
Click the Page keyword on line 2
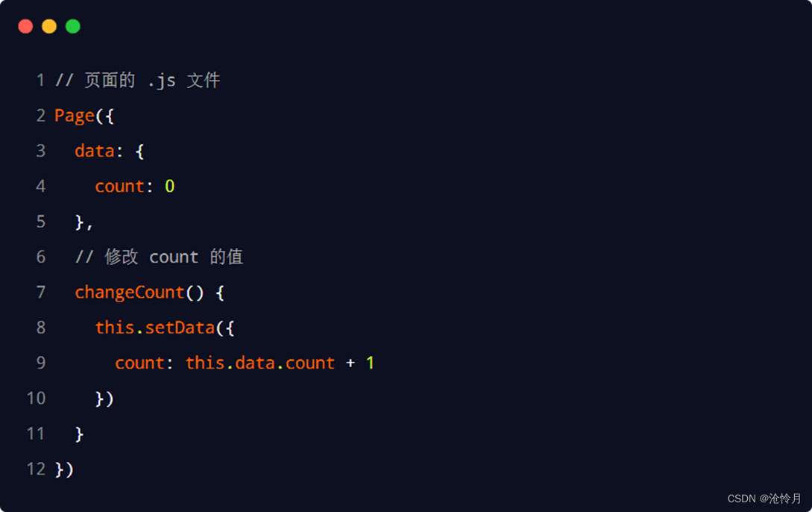75,116
